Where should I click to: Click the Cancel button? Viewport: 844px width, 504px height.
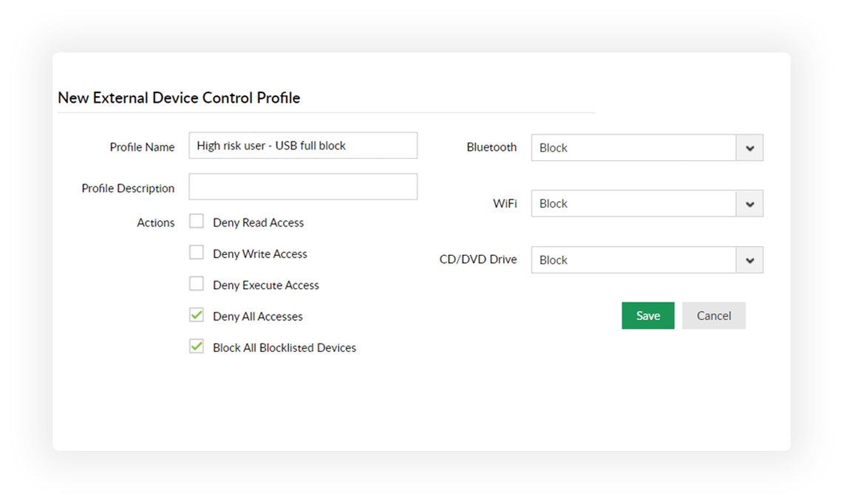(x=713, y=316)
